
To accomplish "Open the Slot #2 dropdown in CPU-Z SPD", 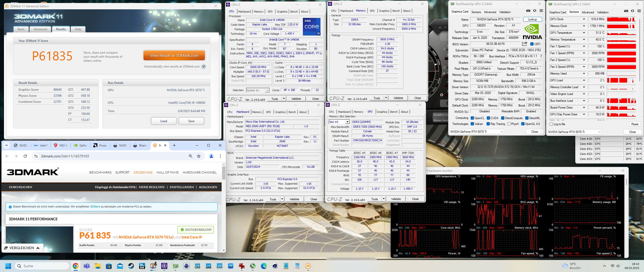I will point(347,122).
